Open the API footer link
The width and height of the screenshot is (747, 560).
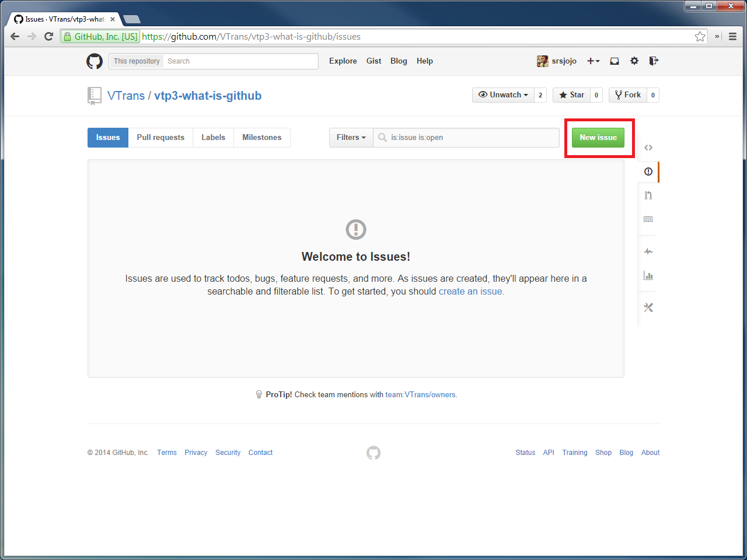pyautogui.click(x=549, y=453)
